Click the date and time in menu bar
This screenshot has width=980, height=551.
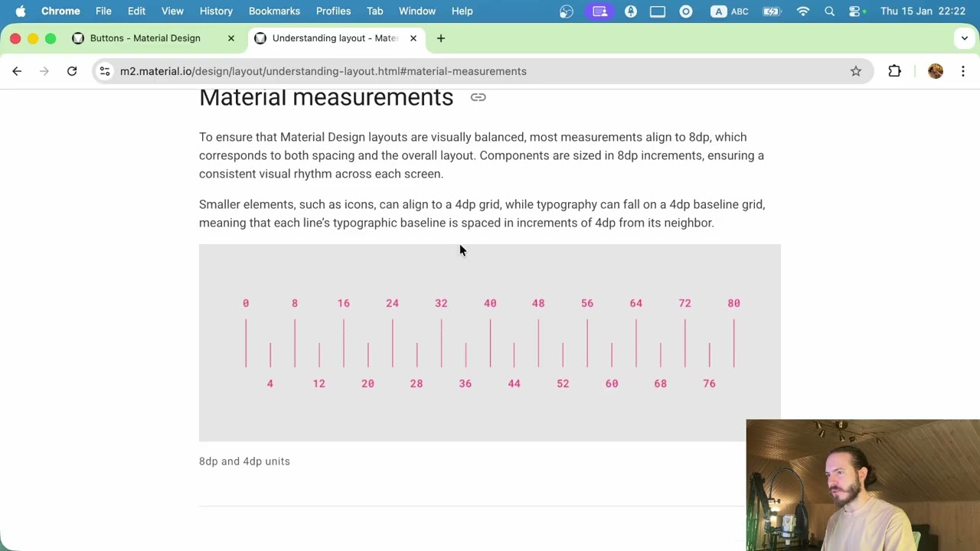click(923, 11)
